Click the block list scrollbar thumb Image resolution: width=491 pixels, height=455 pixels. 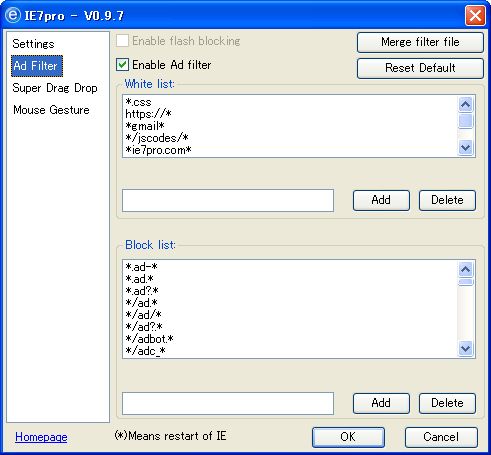[x=465, y=282]
